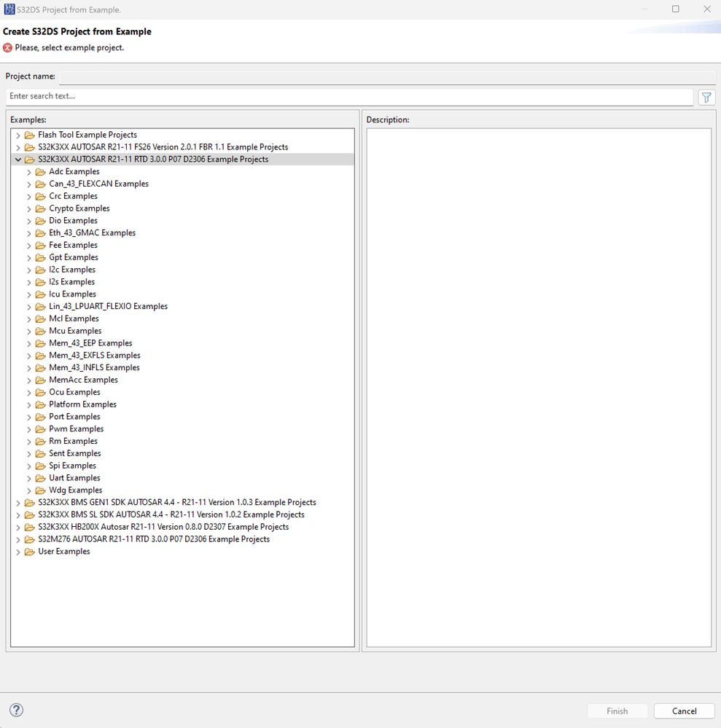Click the filter funnel icon beside search

coord(706,98)
